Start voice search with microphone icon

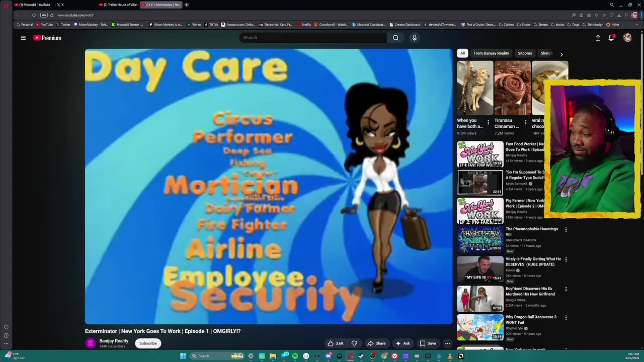tap(414, 38)
